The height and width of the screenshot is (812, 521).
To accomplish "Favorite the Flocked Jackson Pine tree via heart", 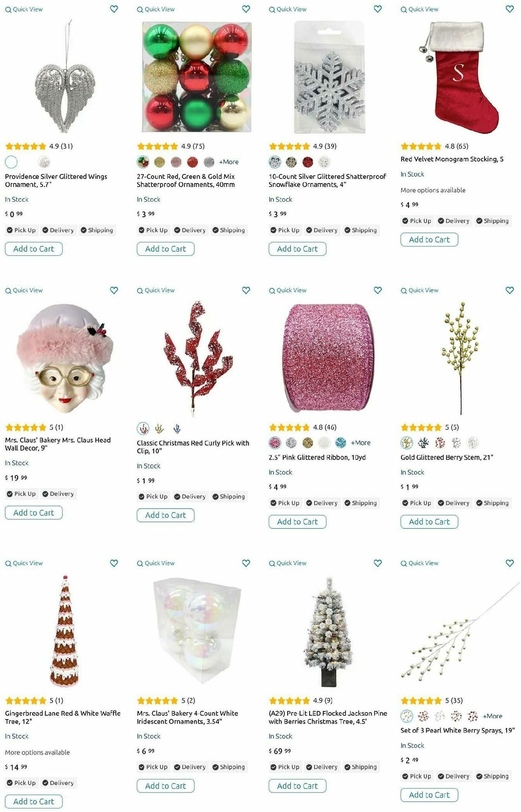I will click(378, 563).
